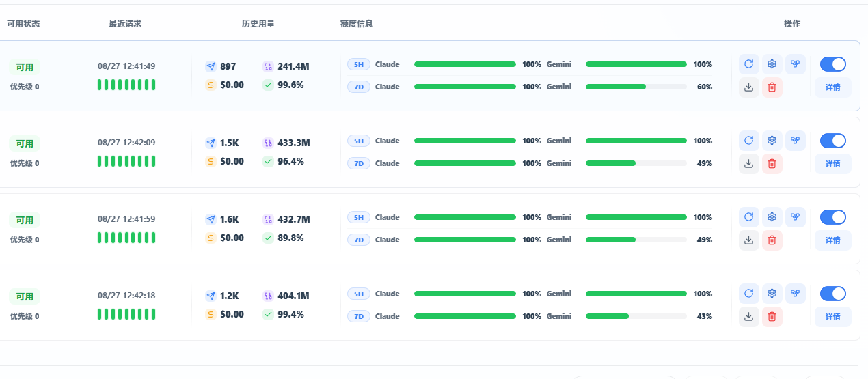Open settings gear for the 12:41:49 row
Image resolution: width=868 pixels, height=379 pixels.
pos(772,64)
